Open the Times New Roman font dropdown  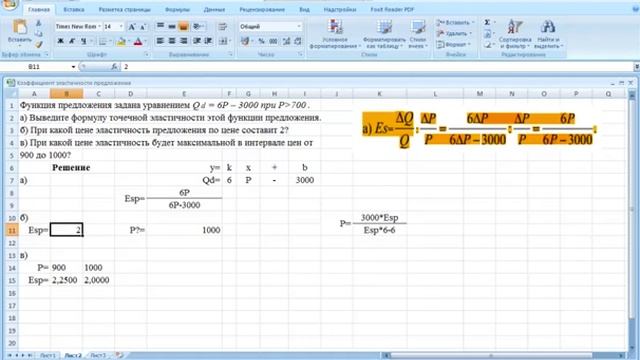pyautogui.click(x=99, y=27)
